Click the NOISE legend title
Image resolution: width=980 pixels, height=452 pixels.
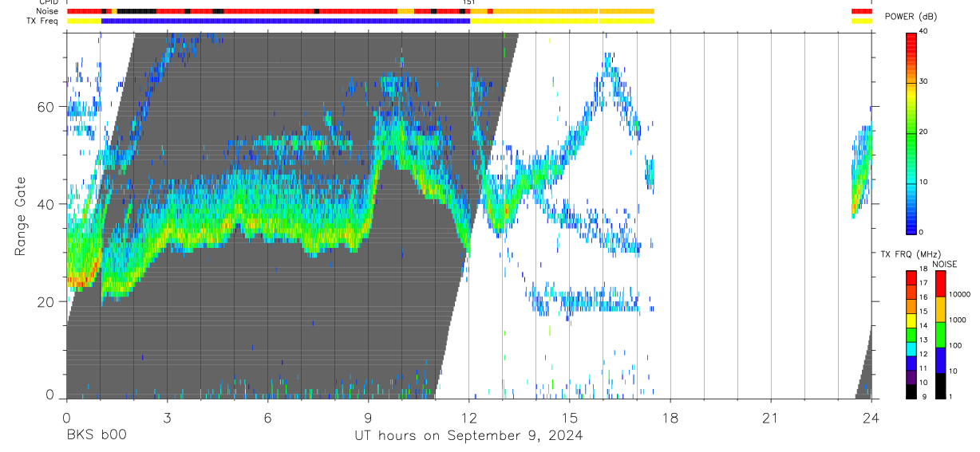pos(945,264)
